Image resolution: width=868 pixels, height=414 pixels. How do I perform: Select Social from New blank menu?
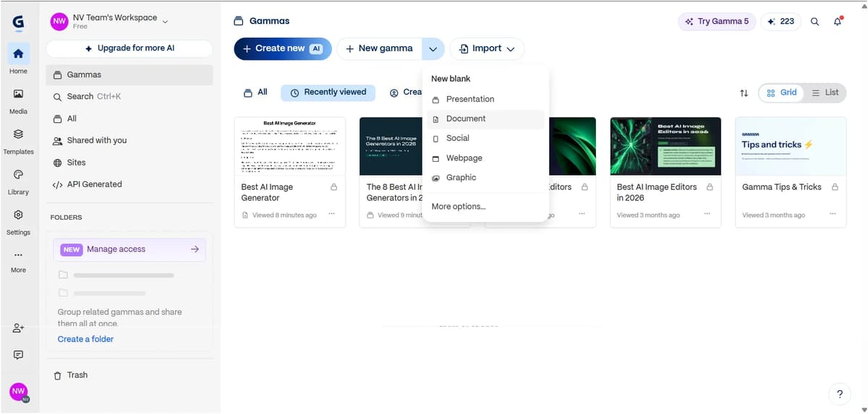point(485,138)
